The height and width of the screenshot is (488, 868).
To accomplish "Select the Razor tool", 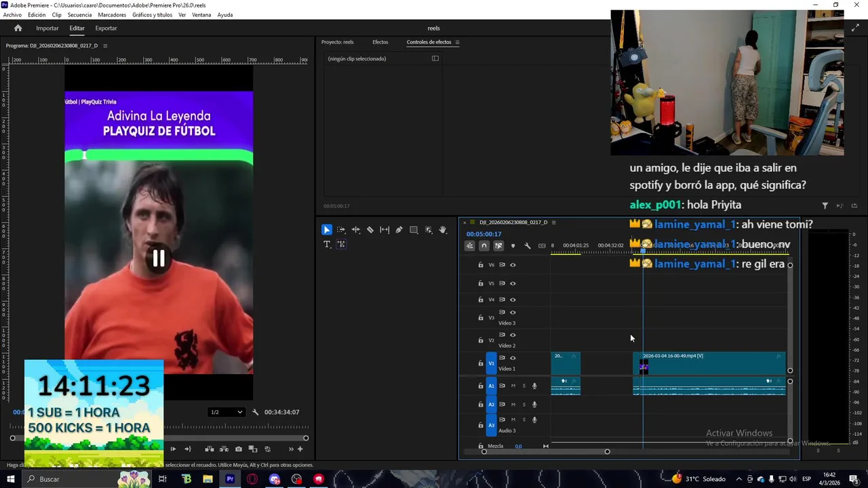I will pyautogui.click(x=370, y=230).
